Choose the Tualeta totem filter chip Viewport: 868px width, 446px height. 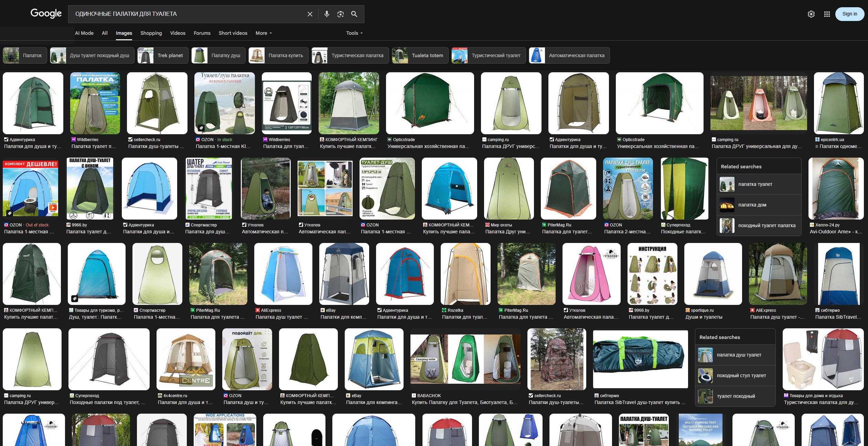(420, 55)
